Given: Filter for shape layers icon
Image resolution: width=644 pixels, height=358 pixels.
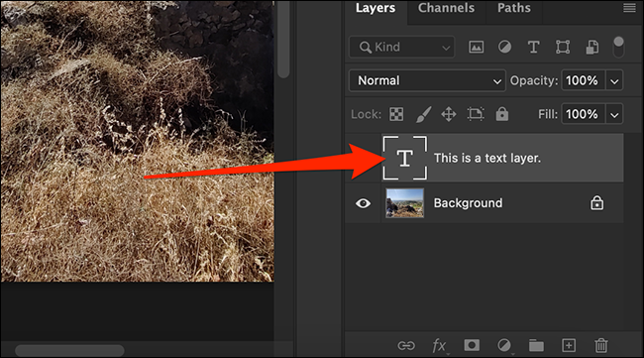Looking at the screenshot, I should 563,48.
